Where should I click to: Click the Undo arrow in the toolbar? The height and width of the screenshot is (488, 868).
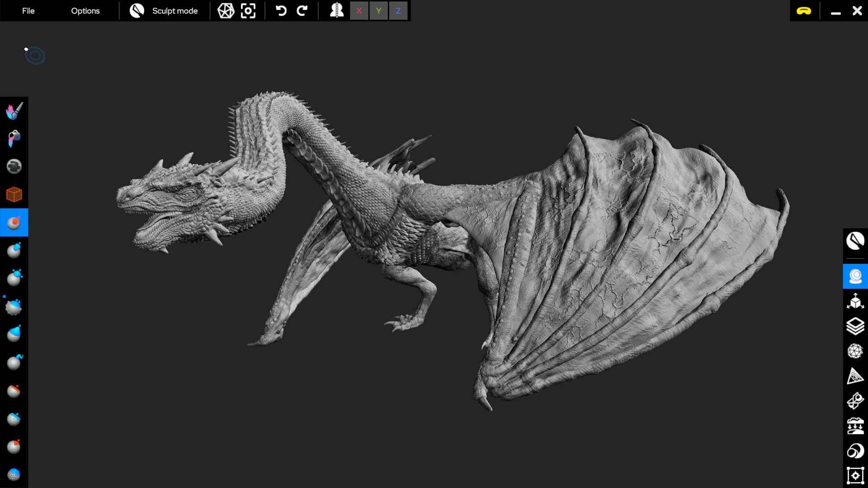click(281, 10)
